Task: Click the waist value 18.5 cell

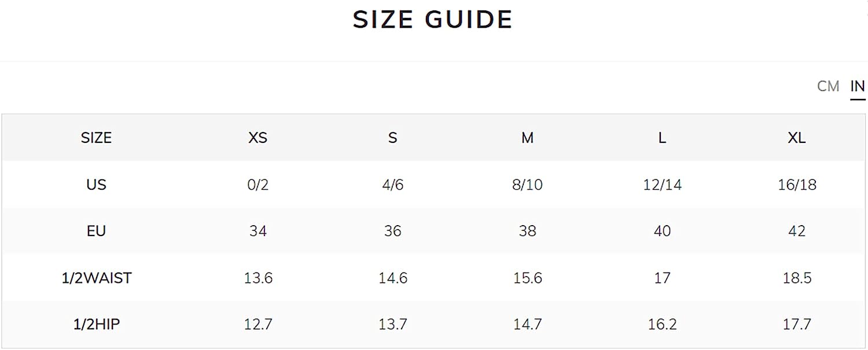Action: (x=797, y=278)
